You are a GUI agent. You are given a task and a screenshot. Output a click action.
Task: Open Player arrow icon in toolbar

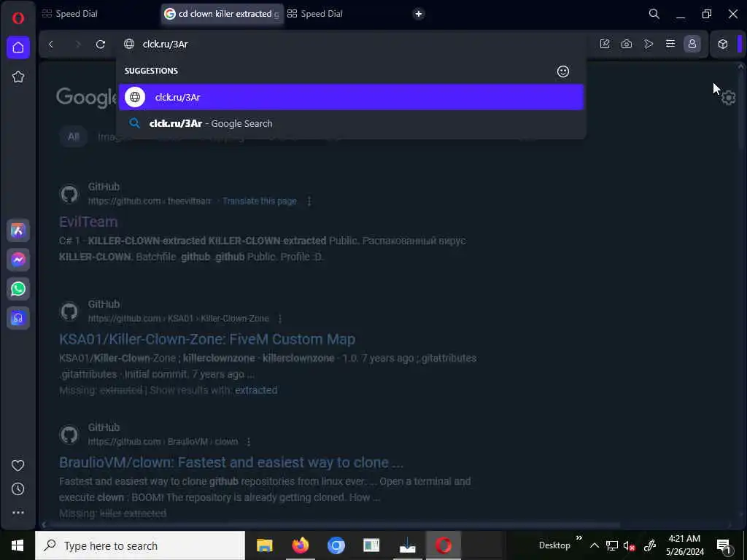[649, 44]
